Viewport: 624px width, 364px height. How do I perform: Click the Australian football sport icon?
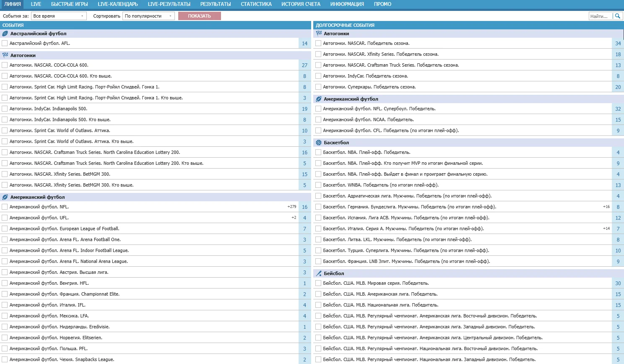(5, 34)
